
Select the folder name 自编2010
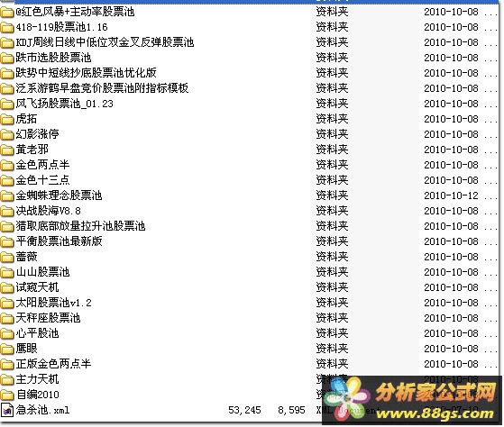[38, 395]
